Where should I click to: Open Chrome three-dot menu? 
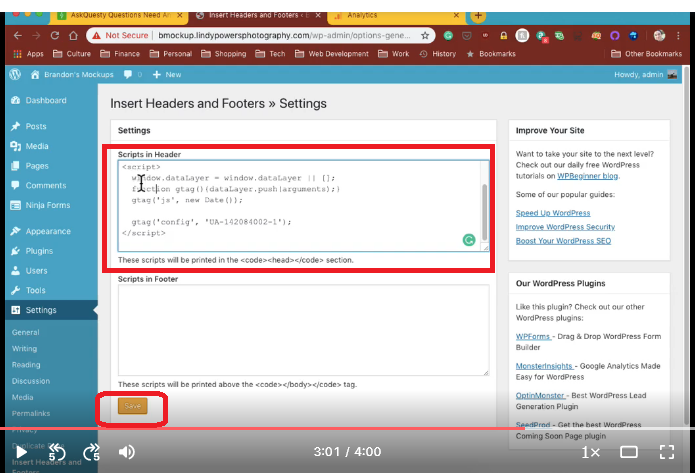point(678,35)
